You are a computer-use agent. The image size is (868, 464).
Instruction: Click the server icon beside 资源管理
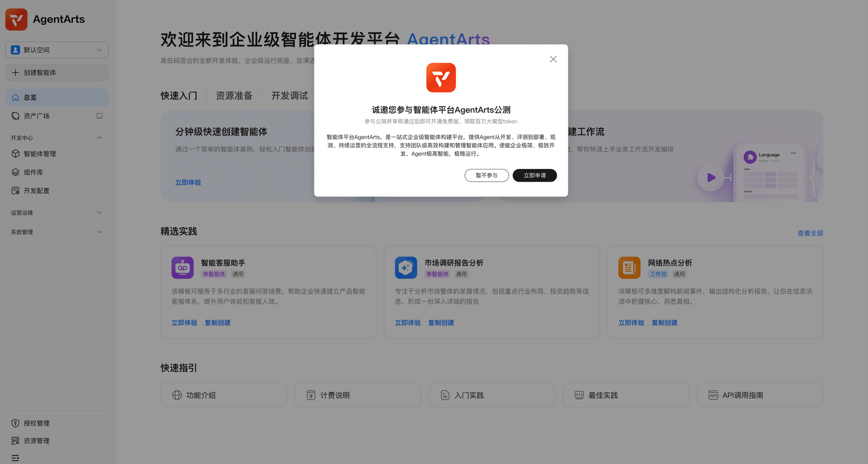(15, 441)
